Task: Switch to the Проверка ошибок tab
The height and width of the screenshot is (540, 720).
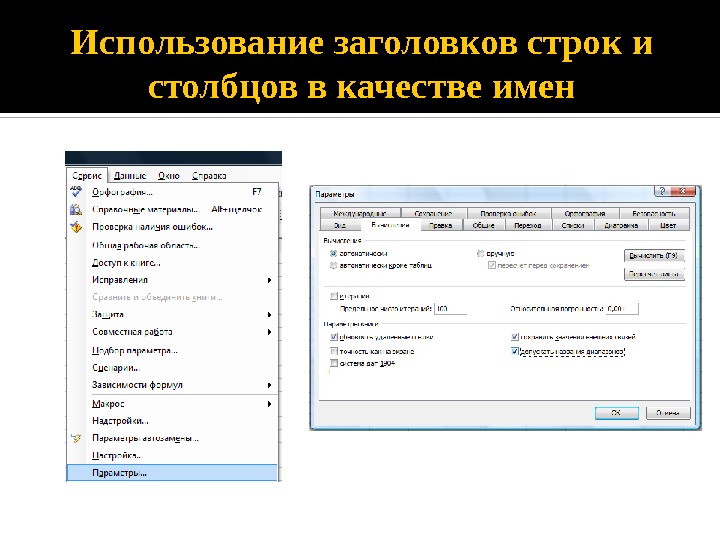Action: coord(509,214)
